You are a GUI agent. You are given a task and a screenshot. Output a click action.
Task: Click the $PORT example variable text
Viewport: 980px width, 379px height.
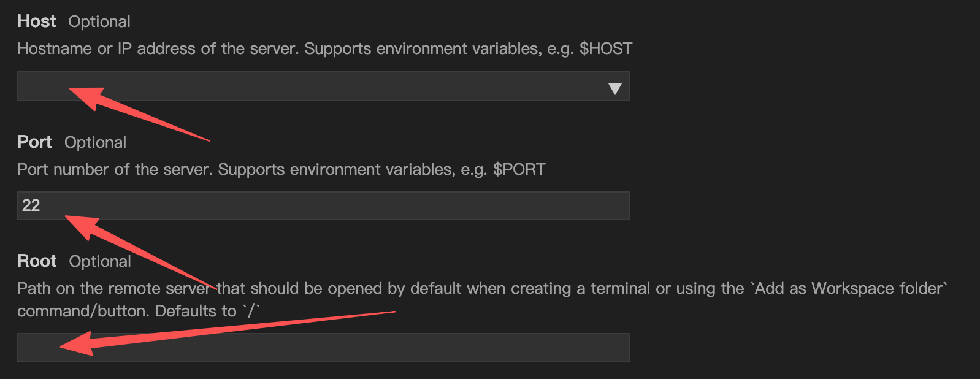click(x=519, y=170)
